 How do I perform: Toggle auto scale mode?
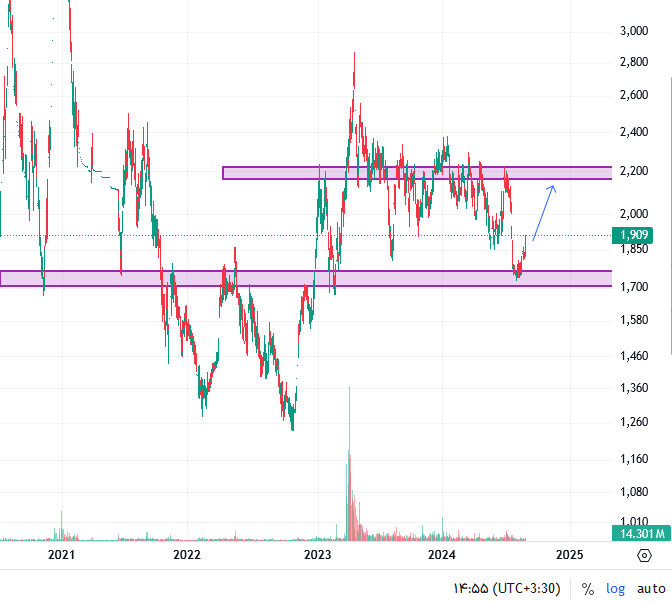pos(651,589)
